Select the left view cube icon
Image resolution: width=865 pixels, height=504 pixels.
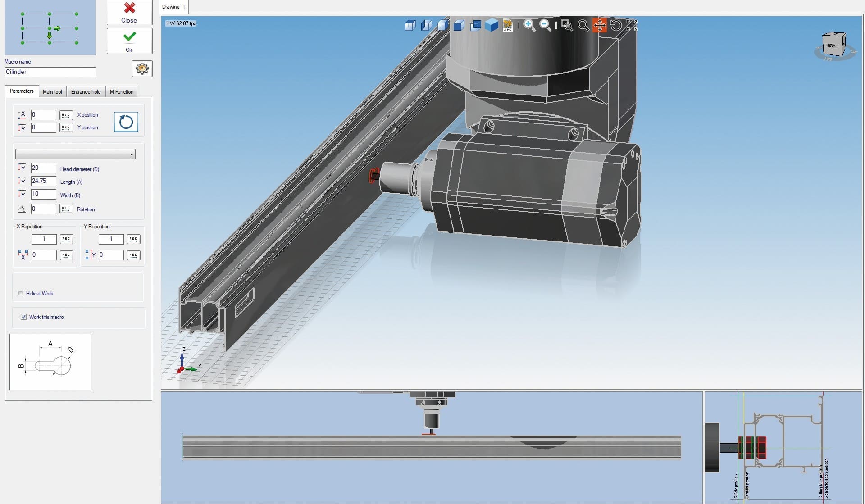point(427,25)
